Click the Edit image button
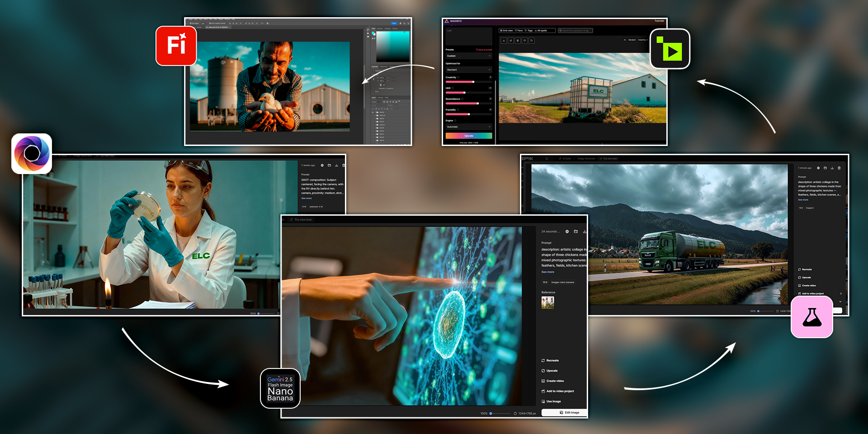 (x=569, y=413)
